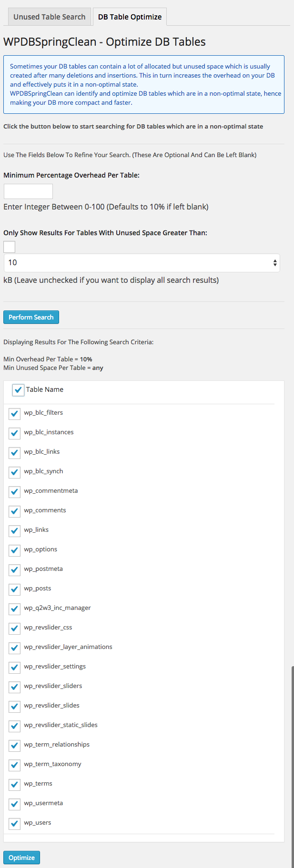Viewport: 294px width, 868px height.
Task: Uncheck the wp_blc_links checkbox
Action: click(x=14, y=452)
